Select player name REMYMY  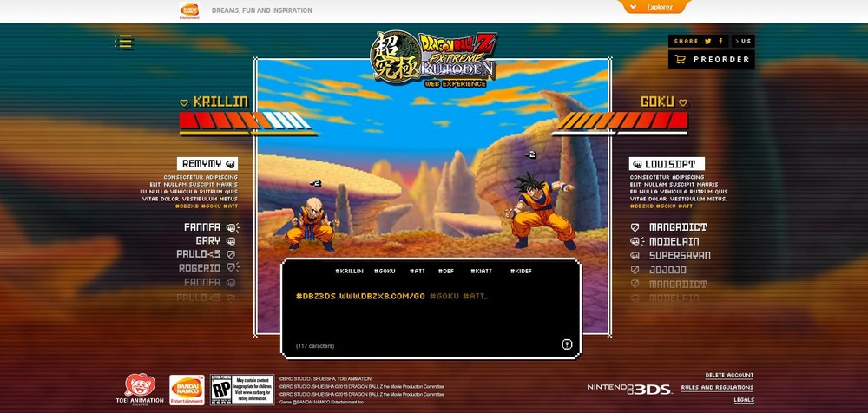tap(202, 164)
